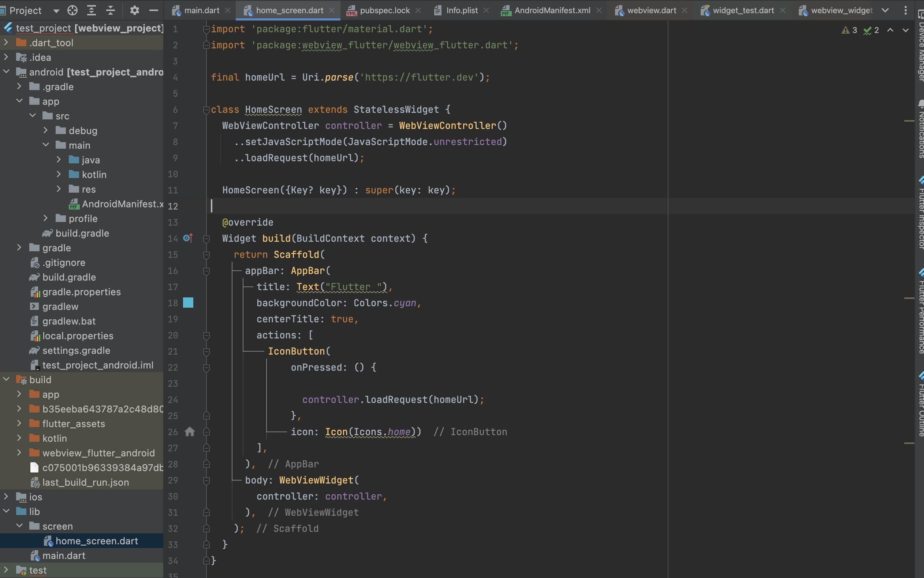Expand the ios folder in tree

(6, 497)
